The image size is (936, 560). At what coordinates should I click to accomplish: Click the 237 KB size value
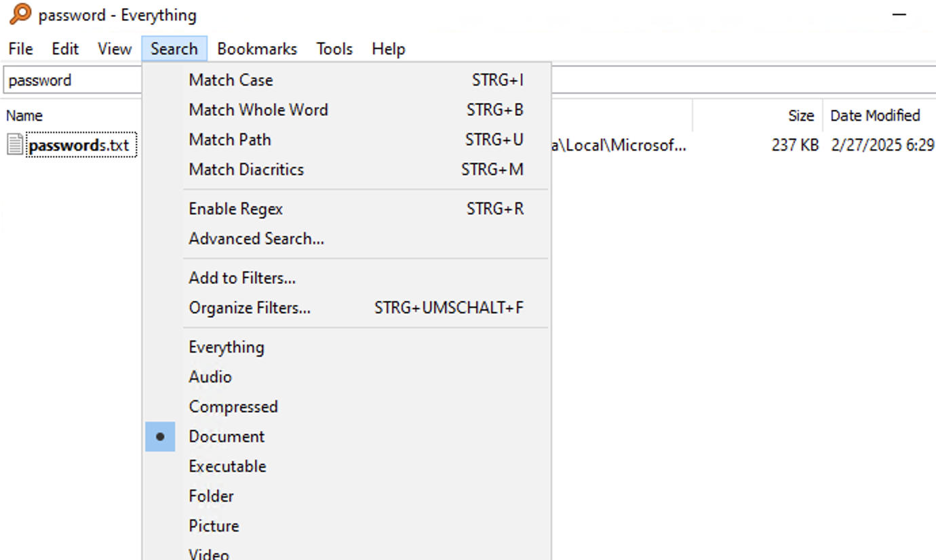(795, 145)
